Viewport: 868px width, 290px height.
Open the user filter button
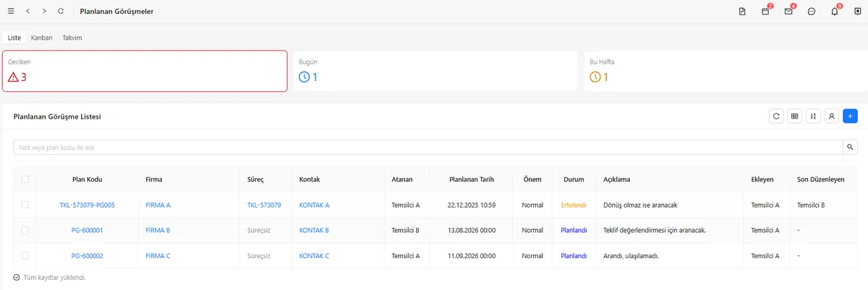click(832, 116)
